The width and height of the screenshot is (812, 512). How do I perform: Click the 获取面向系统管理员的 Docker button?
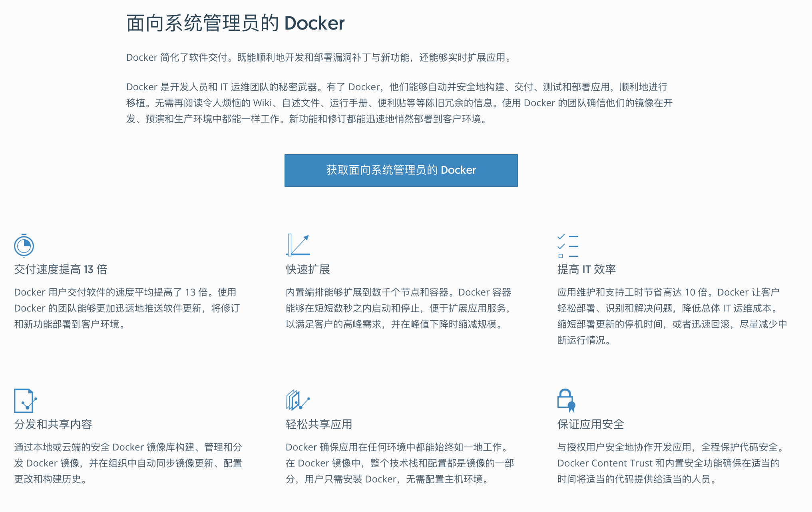coord(400,170)
